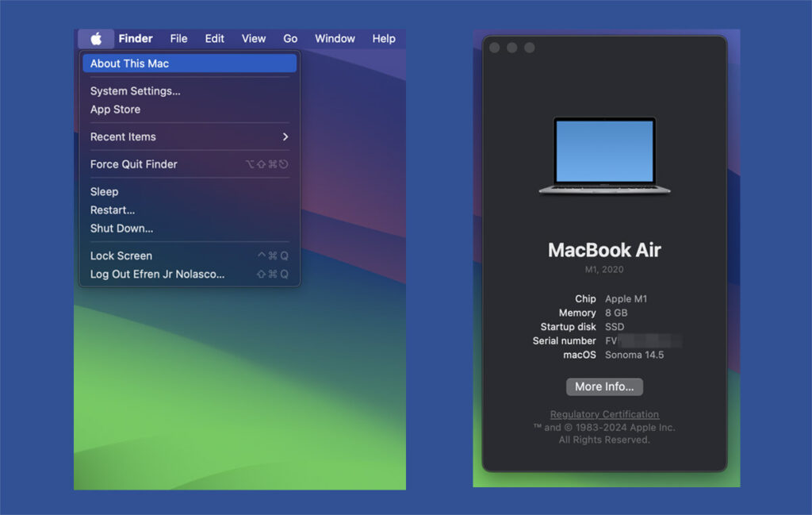The width and height of the screenshot is (812, 515).
Task: Open System Settings from the Apple menu
Action: tap(135, 91)
